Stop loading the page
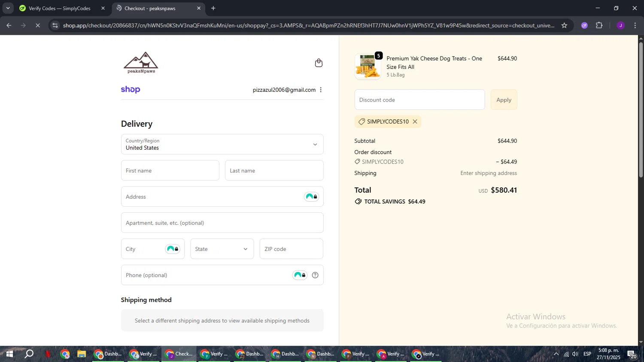This screenshot has width=644, height=362. 38,25
